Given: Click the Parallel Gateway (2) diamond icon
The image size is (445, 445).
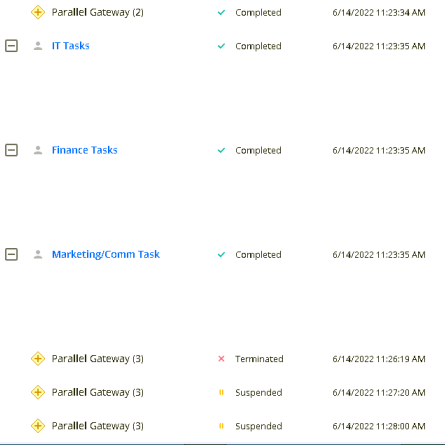Looking at the screenshot, I should point(38,12).
